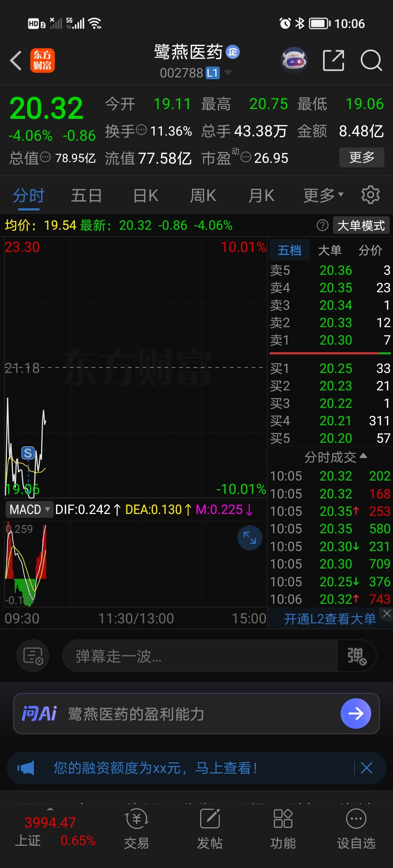Open the 交易 trade icon
Image resolution: width=393 pixels, height=868 pixels.
136,829
